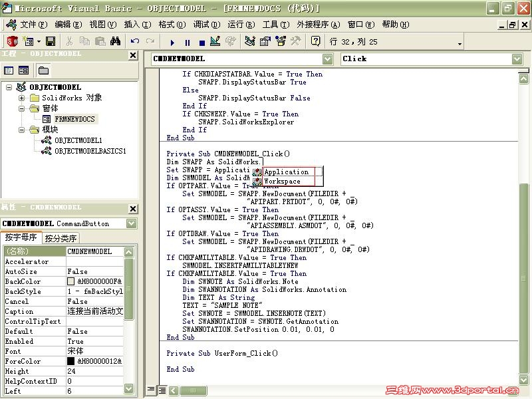The image size is (532, 399).
Task: Switch to 按字母序 properties tab
Action: [x=21, y=237]
